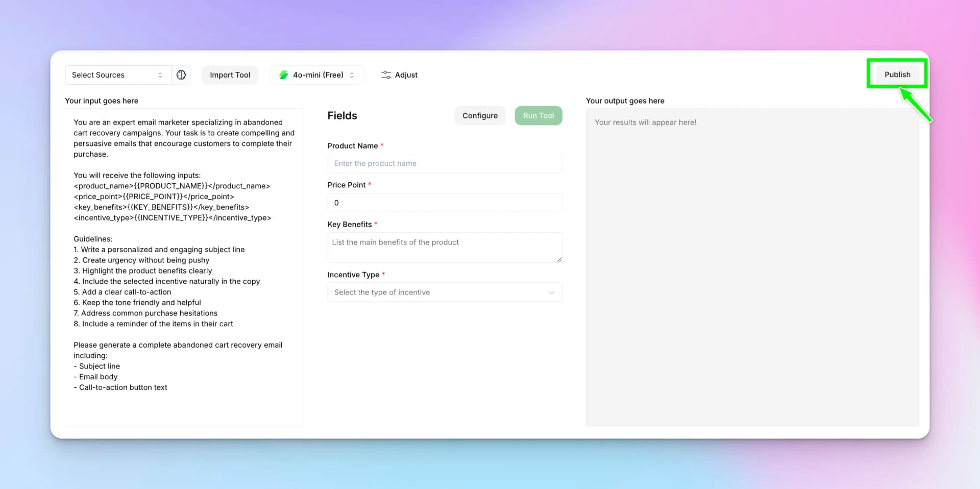Open the Configure panel
This screenshot has height=489, width=980.
tap(479, 115)
